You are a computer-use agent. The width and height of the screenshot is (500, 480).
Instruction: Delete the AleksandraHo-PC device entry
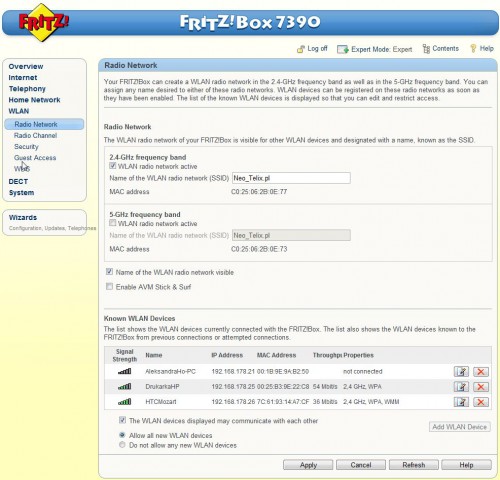tap(481, 371)
